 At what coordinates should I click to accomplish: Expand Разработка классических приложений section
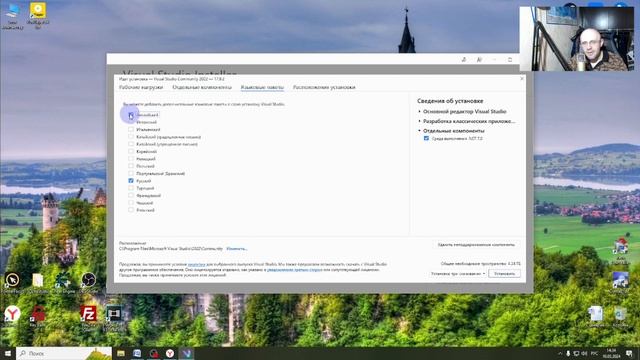coord(419,121)
